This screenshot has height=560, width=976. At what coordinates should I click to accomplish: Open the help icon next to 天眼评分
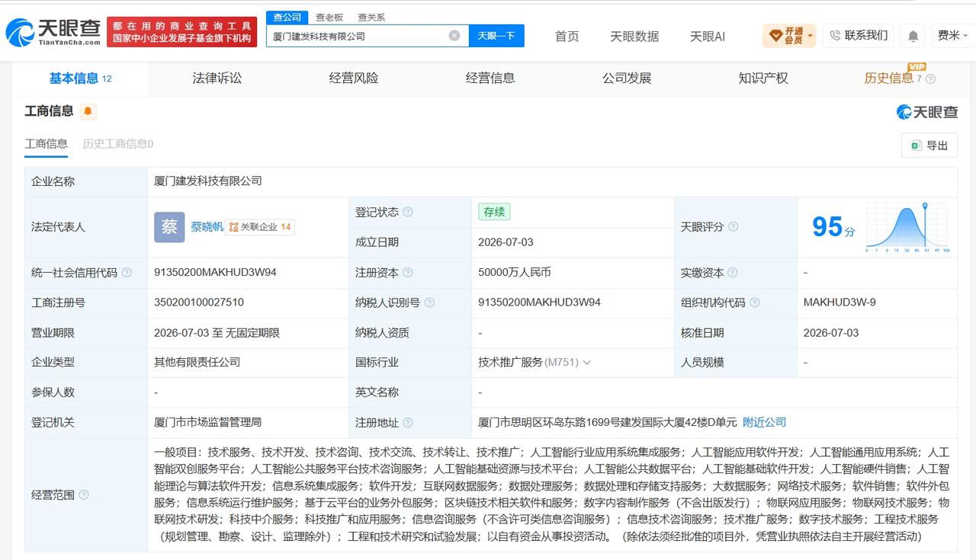733,227
